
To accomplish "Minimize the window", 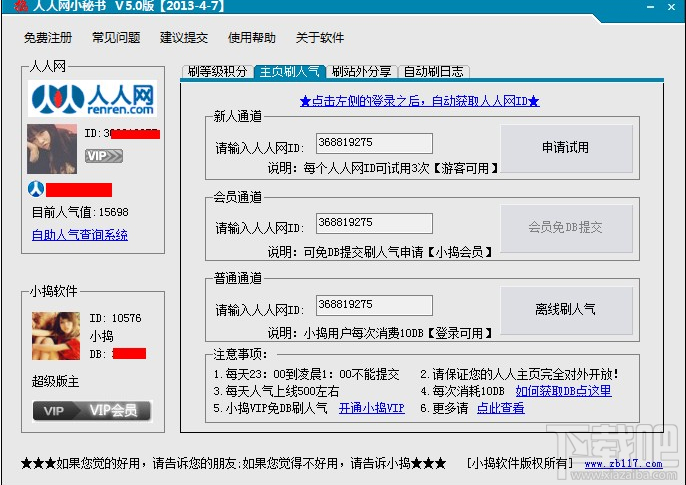I will pyautogui.click(x=651, y=7).
